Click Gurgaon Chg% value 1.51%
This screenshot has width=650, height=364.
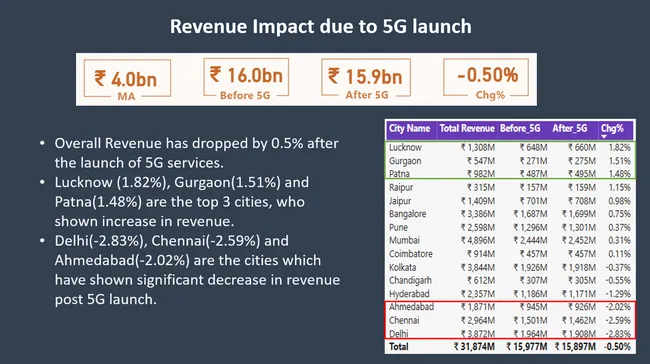(619, 161)
